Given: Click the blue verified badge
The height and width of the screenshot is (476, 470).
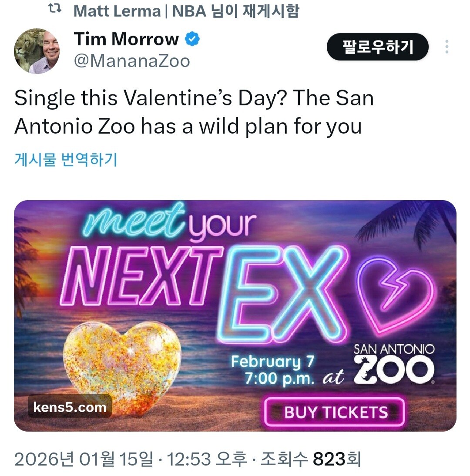Looking at the screenshot, I should (x=192, y=40).
